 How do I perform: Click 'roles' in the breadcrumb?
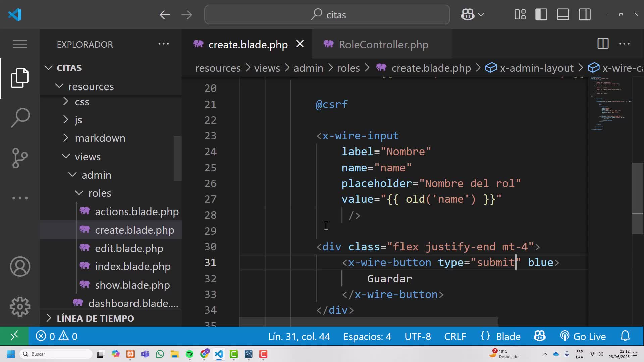[x=348, y=68]
